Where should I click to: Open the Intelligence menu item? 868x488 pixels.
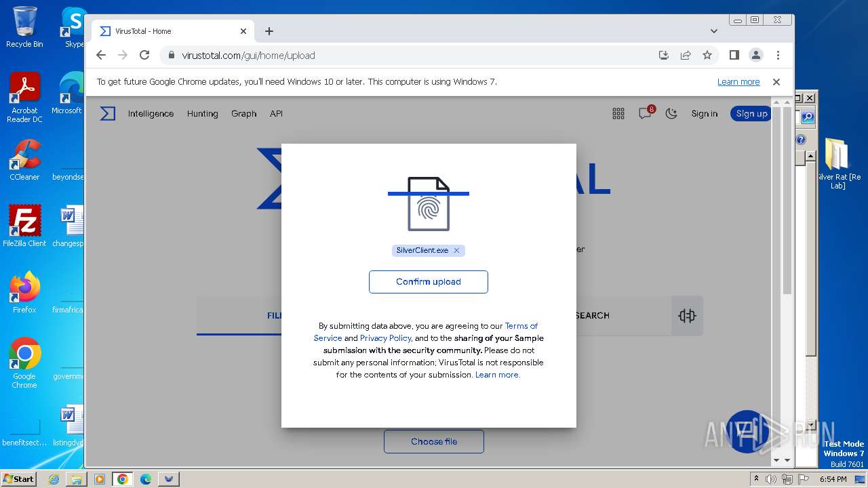151,114
